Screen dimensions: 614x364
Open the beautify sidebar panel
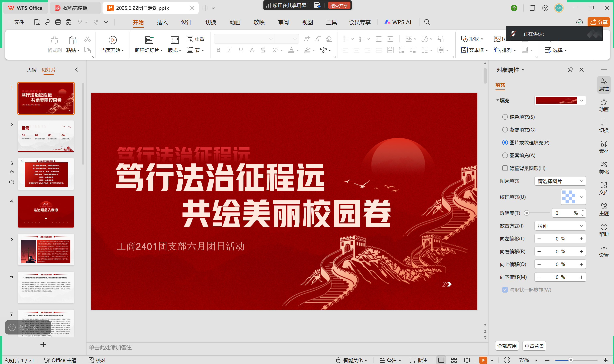click(x=604, y=168)
